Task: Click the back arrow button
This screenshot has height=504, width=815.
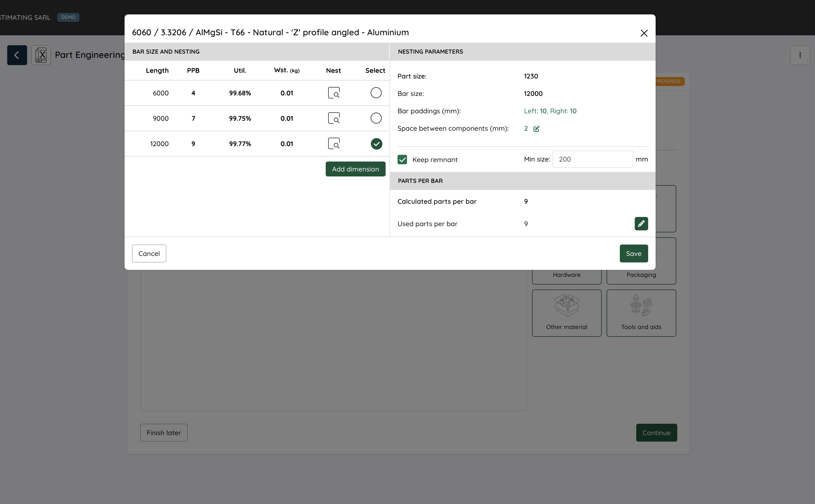Action: tap(17, 55)
